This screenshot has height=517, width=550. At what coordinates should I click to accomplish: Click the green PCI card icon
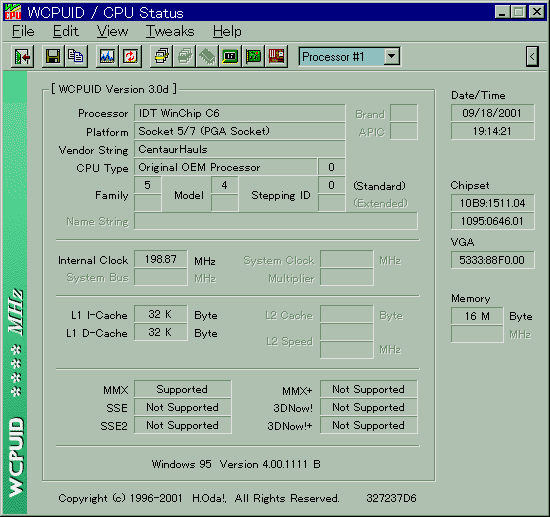point(254,56)
